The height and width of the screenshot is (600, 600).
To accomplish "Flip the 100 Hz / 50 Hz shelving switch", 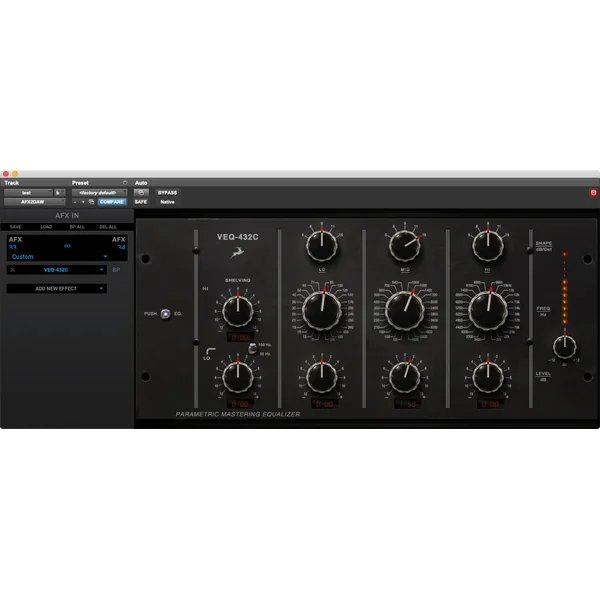I will 253,349.
